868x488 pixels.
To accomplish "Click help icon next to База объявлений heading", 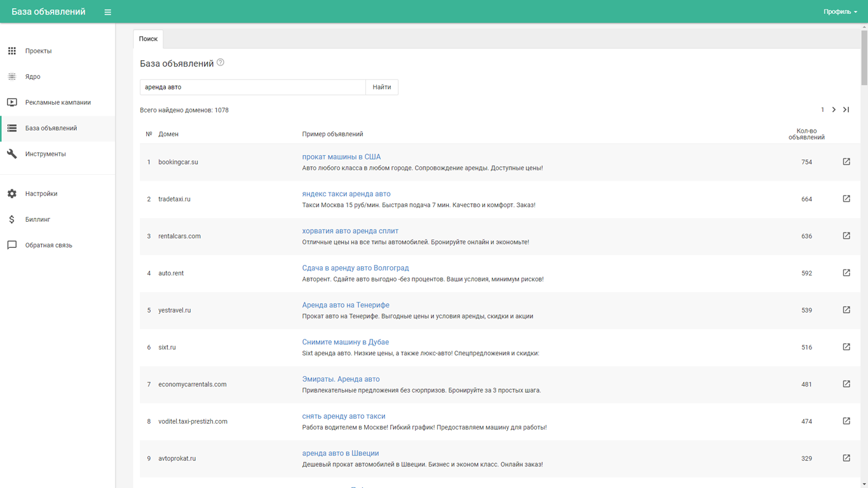I will tap(220, 62).
